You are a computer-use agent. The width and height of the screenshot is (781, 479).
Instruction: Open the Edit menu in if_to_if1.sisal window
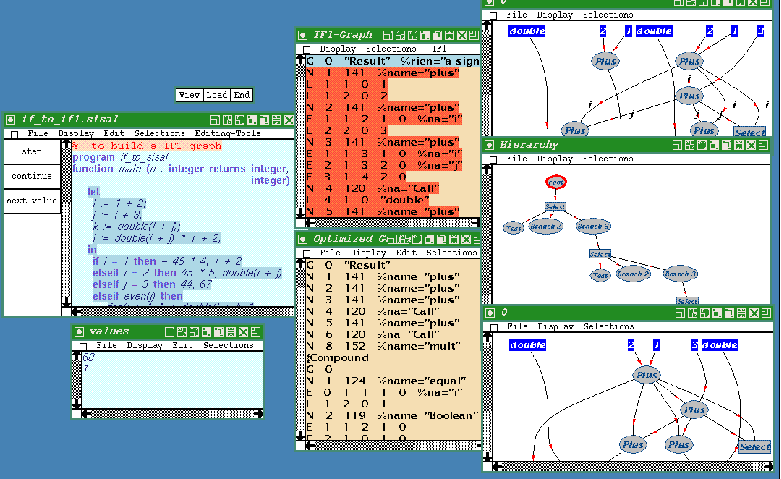point(114,133)
